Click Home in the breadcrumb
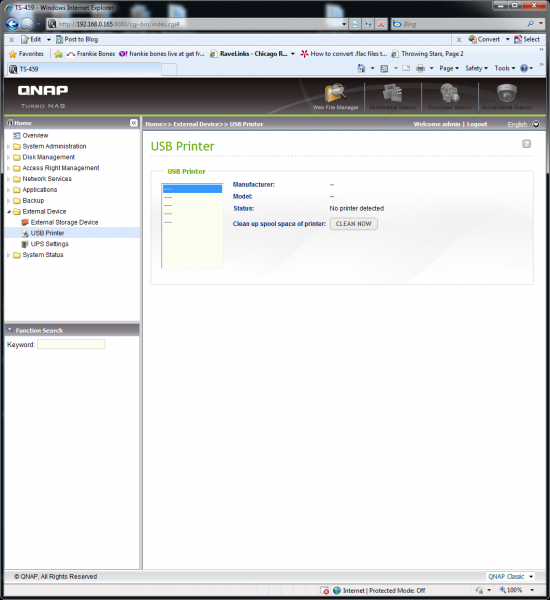550x600 pixels. [154, 124]
